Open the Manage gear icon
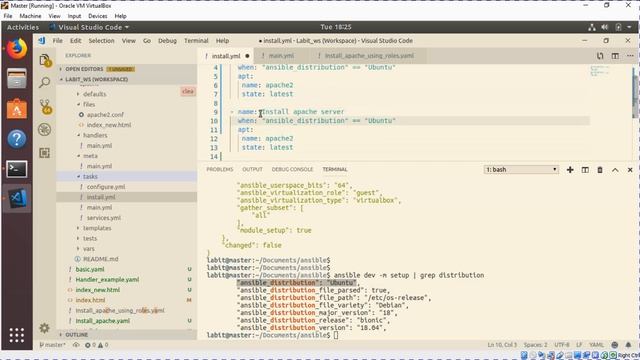Image resolution: width=640 pixels, height=360 pixels. tap(44, 328)
